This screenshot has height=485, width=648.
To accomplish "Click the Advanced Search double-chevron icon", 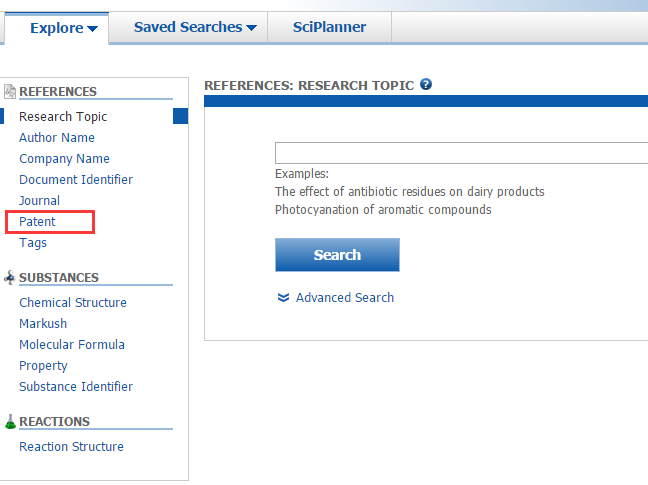I will 283,298.
